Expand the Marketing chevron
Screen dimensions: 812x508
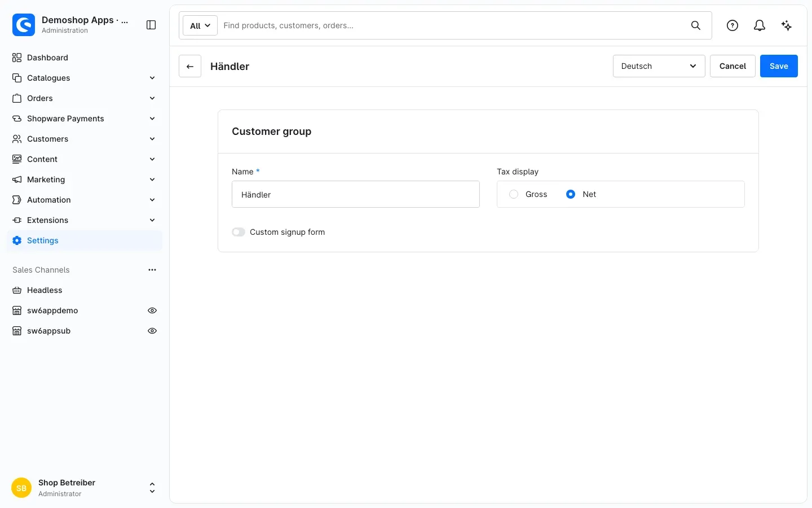(x=152, y=179)
